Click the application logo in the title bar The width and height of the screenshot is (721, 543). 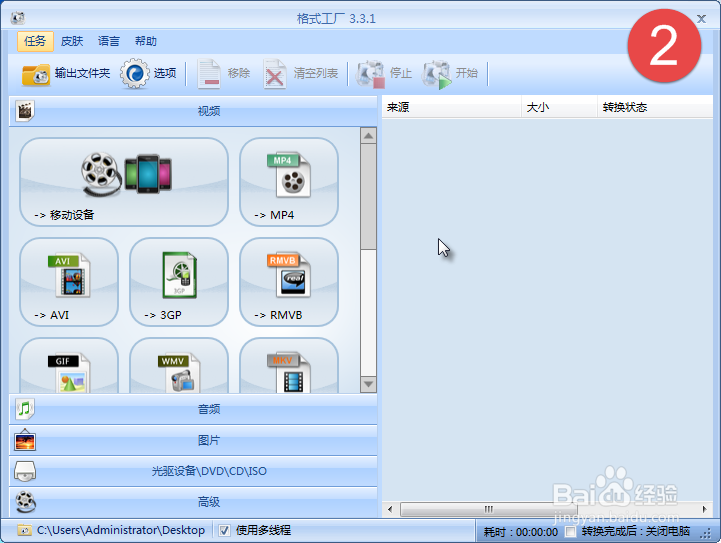point(17,18)
